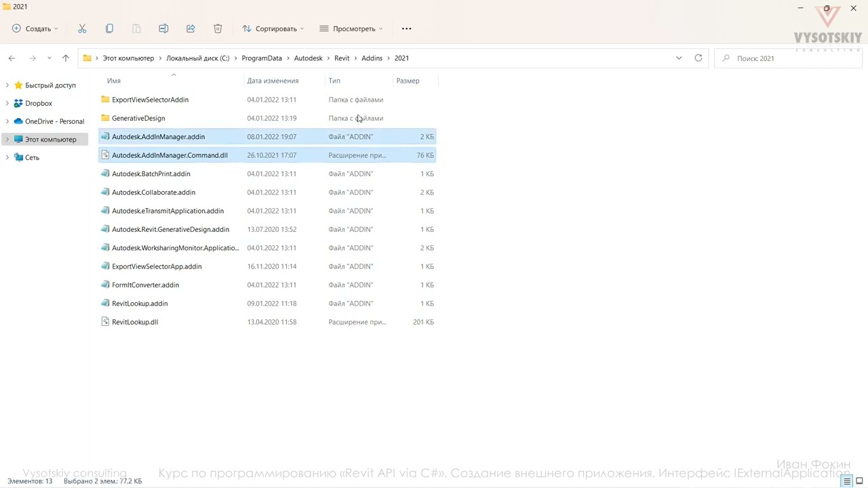Open the three-dots more options menu

(x=407, y=28)
